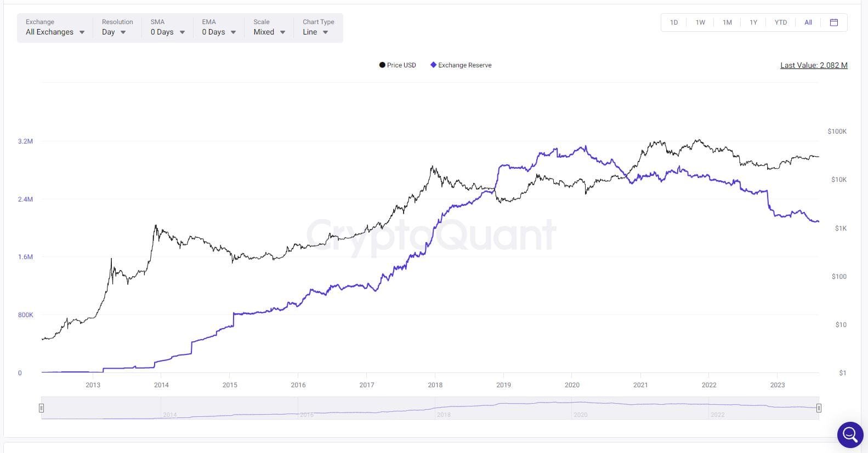Click the 2018 label on the x-axis
Viewport: 868px width, 453px height.
435,385
